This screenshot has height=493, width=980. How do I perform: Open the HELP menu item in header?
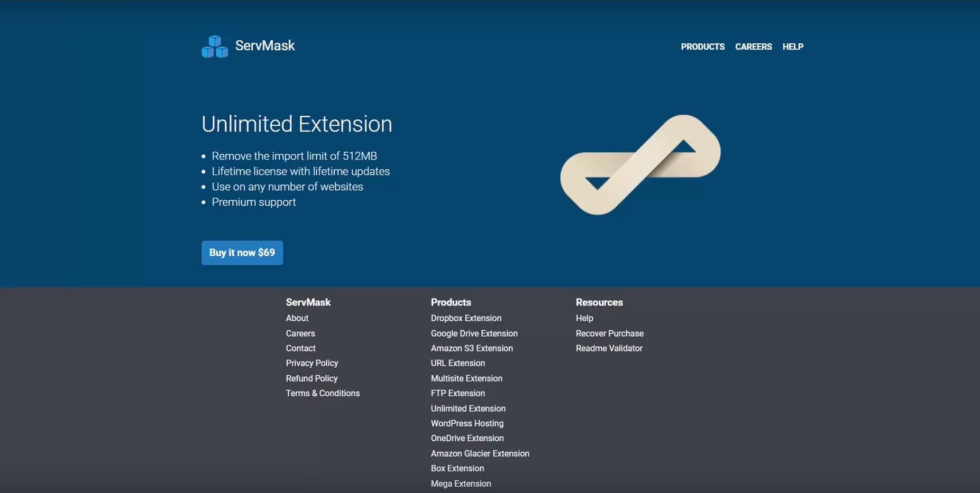point(793,46)
